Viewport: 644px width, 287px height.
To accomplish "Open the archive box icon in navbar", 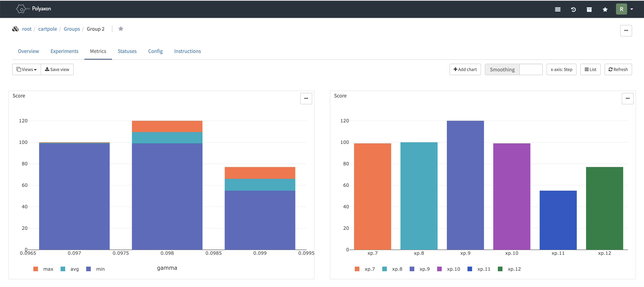I will (589, 10).
